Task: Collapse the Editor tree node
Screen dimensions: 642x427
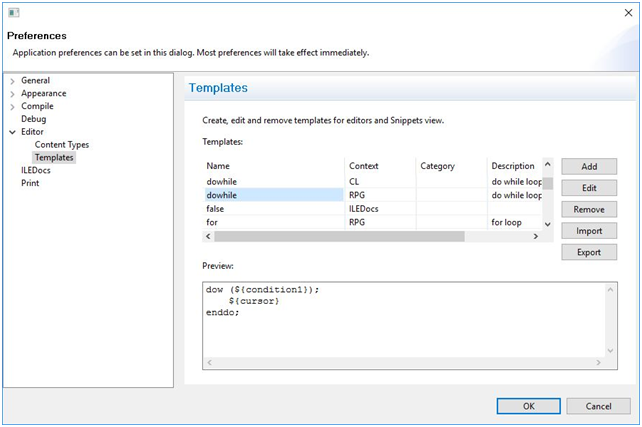Action: [x=12, y=132]
